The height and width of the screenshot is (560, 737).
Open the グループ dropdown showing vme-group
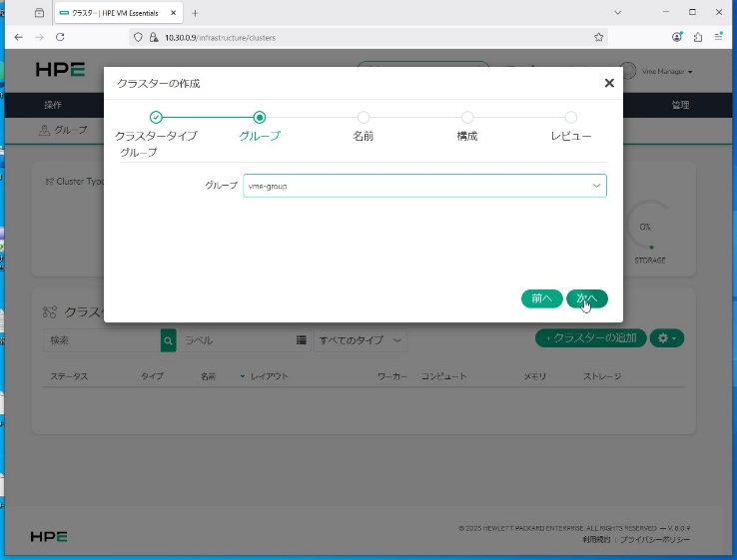424,186
